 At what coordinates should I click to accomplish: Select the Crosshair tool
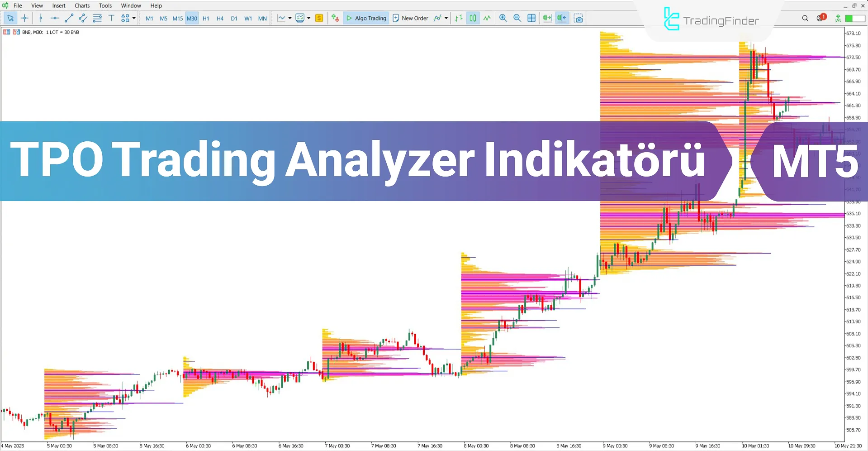(24, 18)
